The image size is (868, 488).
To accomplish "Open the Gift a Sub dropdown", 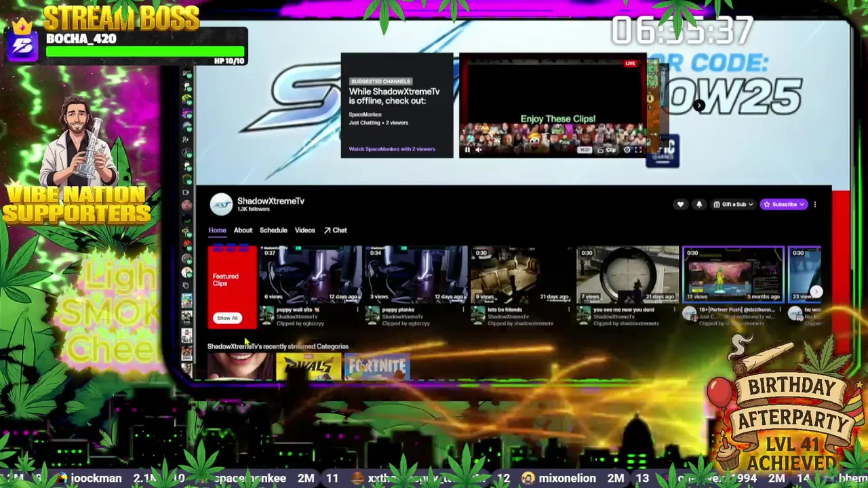I will [x=732, y=204].
